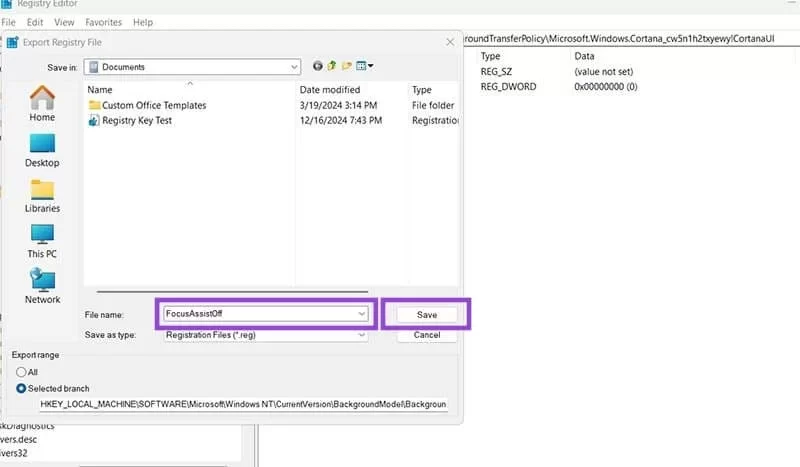Choose the Selected branch radio button
Screen dimensions: 800x467
click(21, 387)
